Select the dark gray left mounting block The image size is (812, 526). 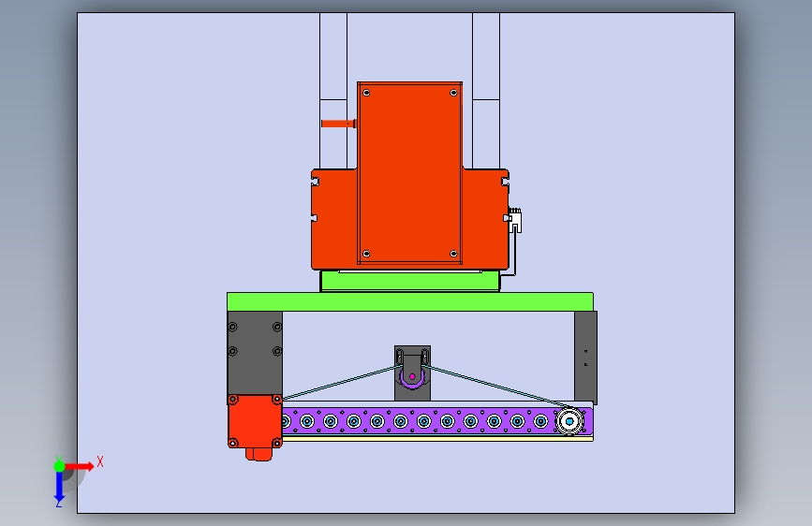(255, 353)
